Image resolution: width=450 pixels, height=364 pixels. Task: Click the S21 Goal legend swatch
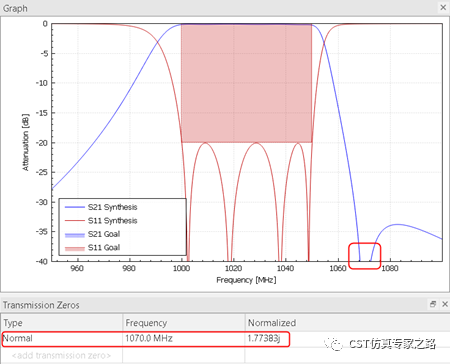[75, 235]
